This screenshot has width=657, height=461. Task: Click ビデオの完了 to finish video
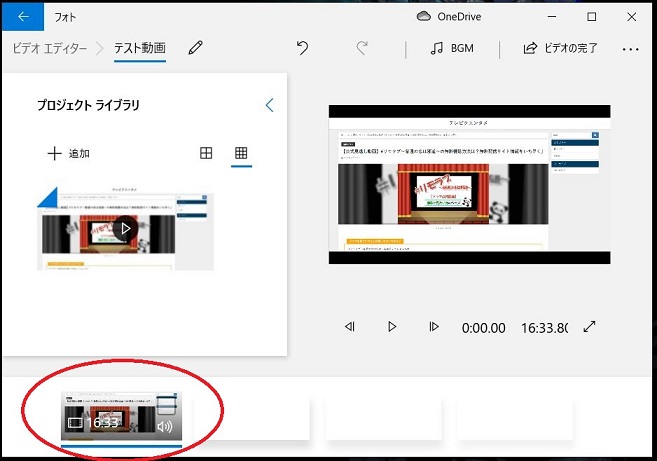tap(560, 48)
